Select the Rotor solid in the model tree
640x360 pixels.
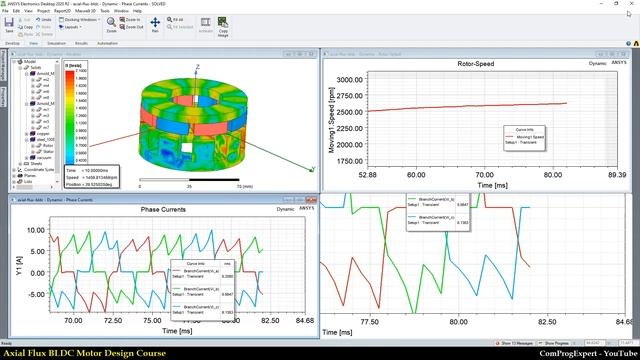48,145
